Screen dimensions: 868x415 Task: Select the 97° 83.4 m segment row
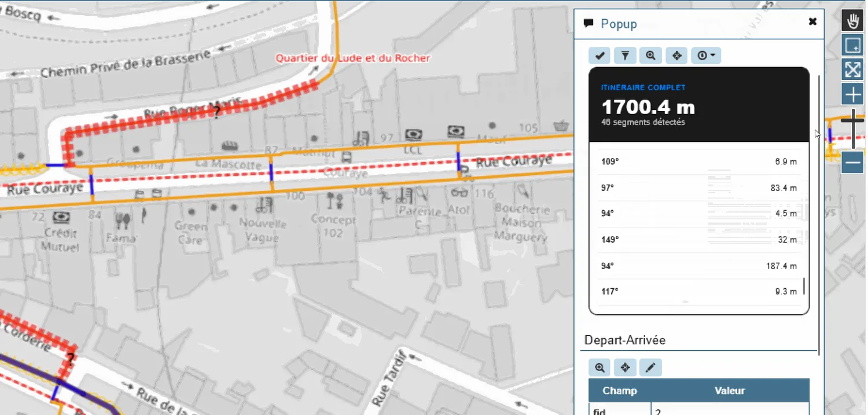(699, 188)
